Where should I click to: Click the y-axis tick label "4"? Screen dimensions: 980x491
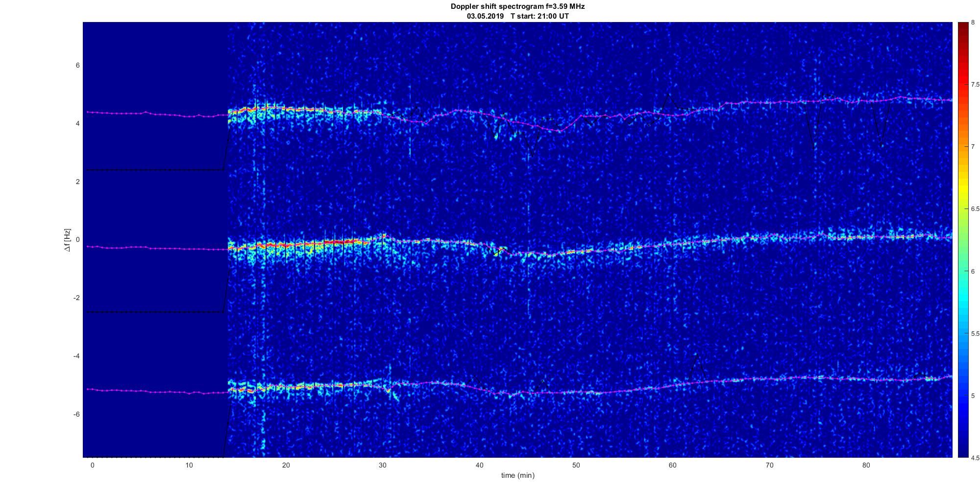pyautogui.click(x=77, y=124)
